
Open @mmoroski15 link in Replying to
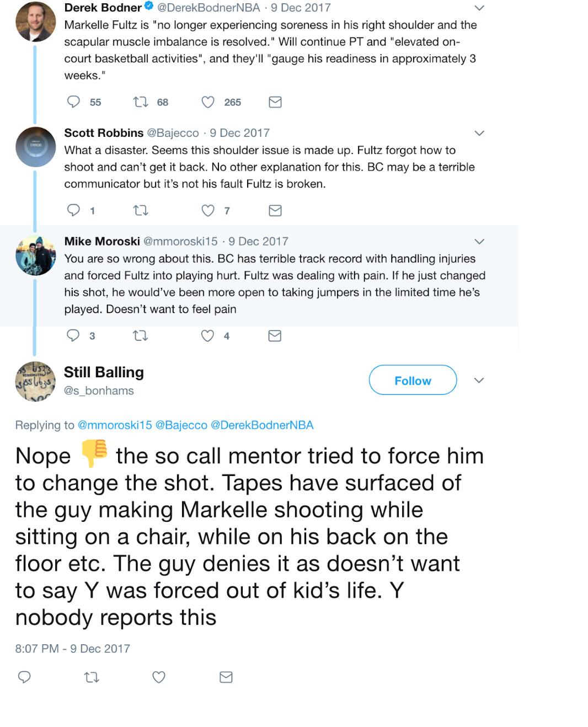[114, 425]
